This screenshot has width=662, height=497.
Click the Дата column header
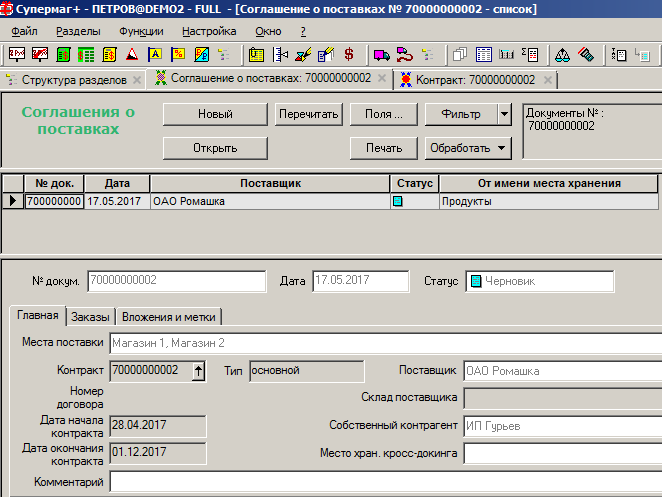tap(117, 183)
